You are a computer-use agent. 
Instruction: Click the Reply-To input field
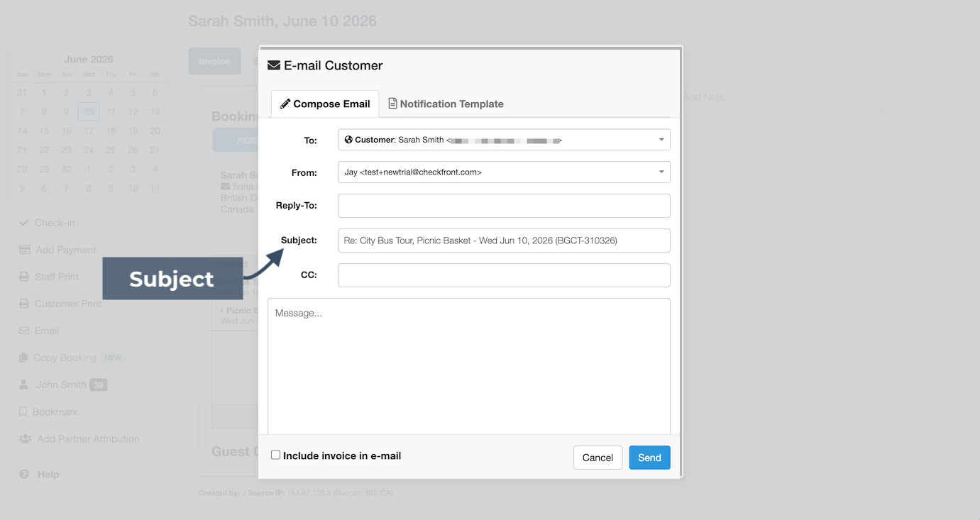click(x=504, y=206)
